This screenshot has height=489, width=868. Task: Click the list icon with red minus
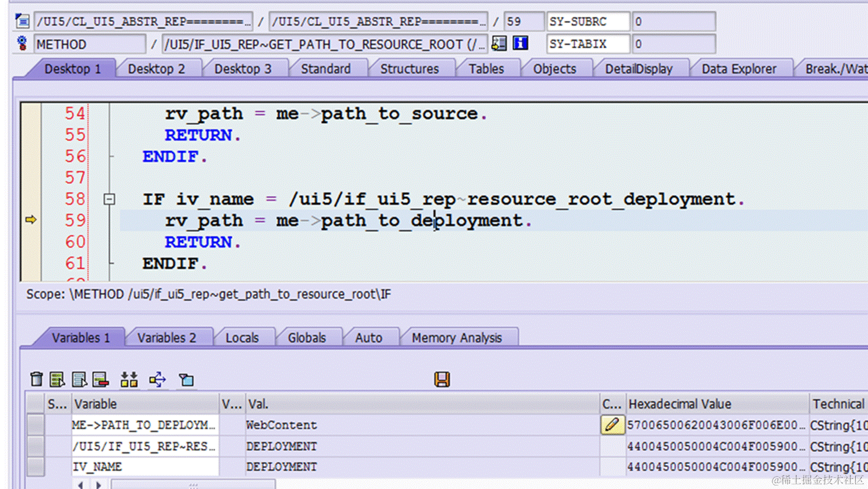tap(100, 379)
